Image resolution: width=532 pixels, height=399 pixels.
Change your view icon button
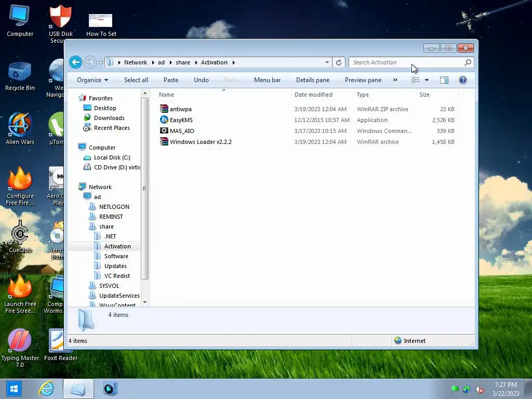415,80
